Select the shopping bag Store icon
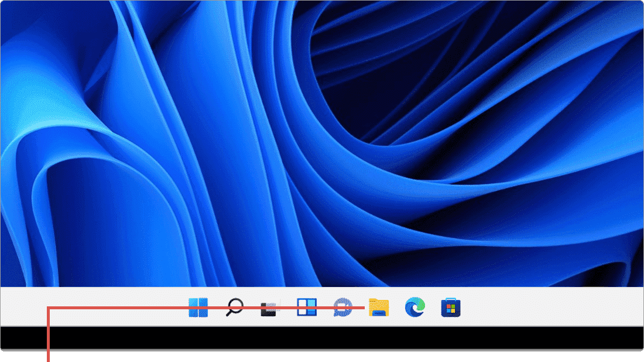The height and width of the screenshot is (362, 644). coord(451,307)
